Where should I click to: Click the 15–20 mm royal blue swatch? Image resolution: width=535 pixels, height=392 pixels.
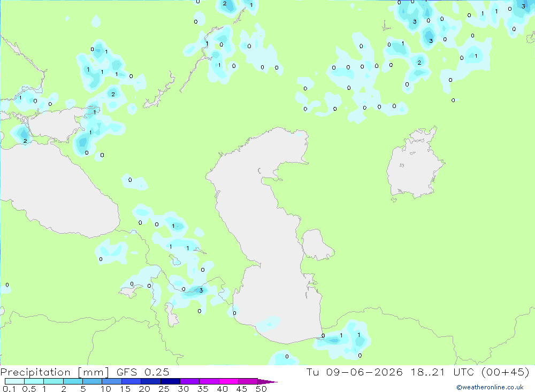pyautogui.click(x=131, y=381)
